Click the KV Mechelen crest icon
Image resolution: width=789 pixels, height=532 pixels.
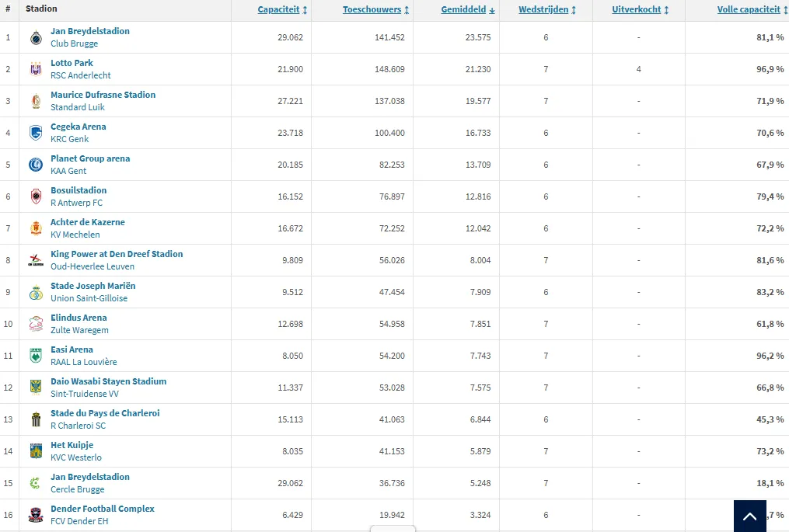point(35,228)
